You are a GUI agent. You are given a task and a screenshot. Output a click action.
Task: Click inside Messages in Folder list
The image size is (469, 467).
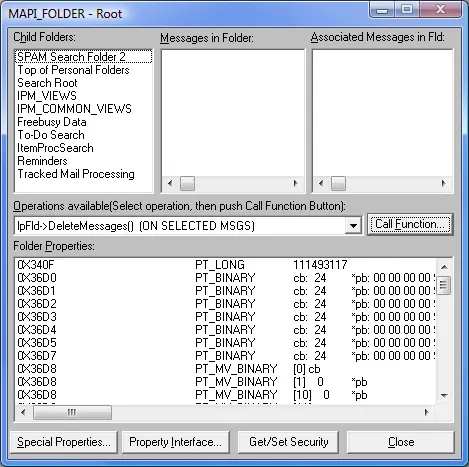point(233,113)
